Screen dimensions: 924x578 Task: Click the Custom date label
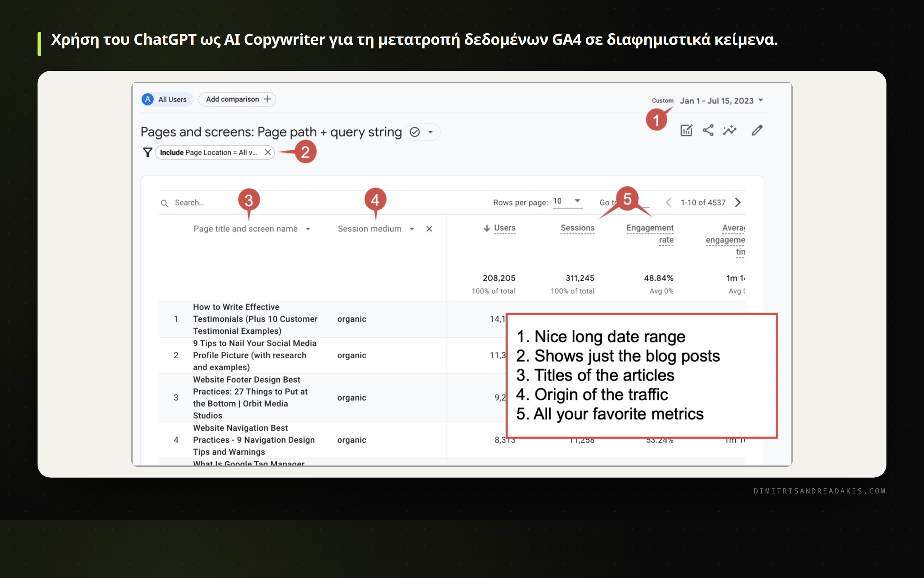click(x=662, y=100)
